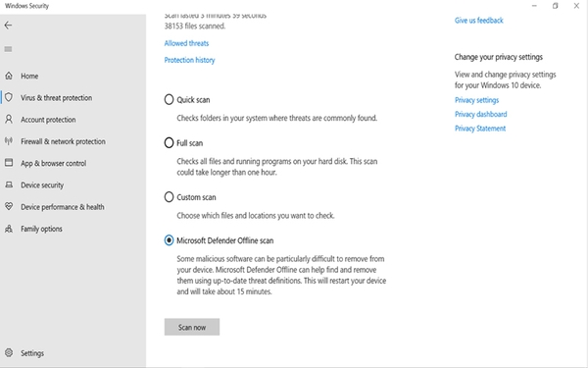Click the Firewall & network protection antenna icon
This screenshot has width=588, height=368.
[9, 141]
